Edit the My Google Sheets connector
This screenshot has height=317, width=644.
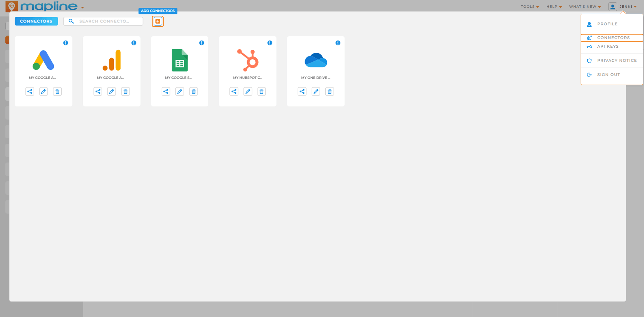tap(179, 91)
